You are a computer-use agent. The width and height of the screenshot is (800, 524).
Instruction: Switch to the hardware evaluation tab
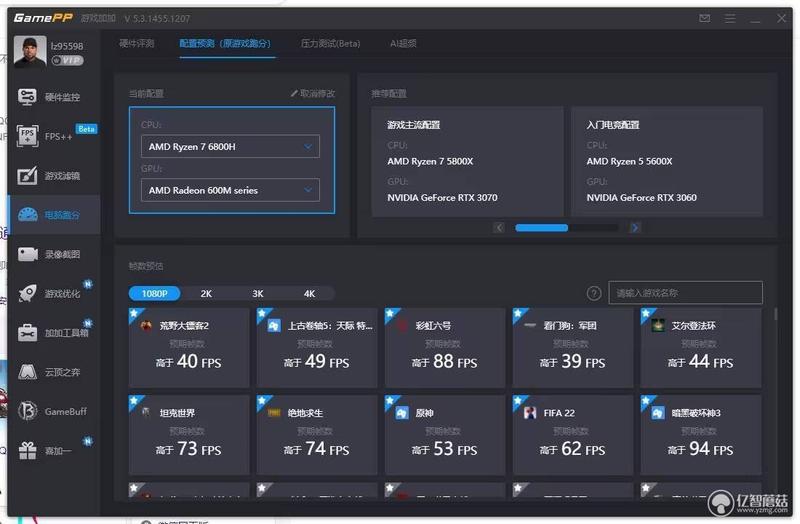pos(136,43)
